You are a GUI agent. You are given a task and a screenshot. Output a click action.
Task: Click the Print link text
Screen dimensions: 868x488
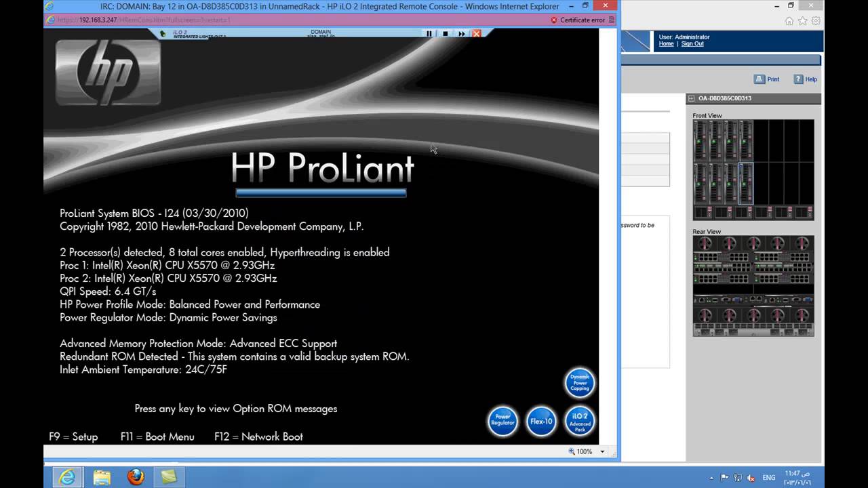tap(773, 79)
